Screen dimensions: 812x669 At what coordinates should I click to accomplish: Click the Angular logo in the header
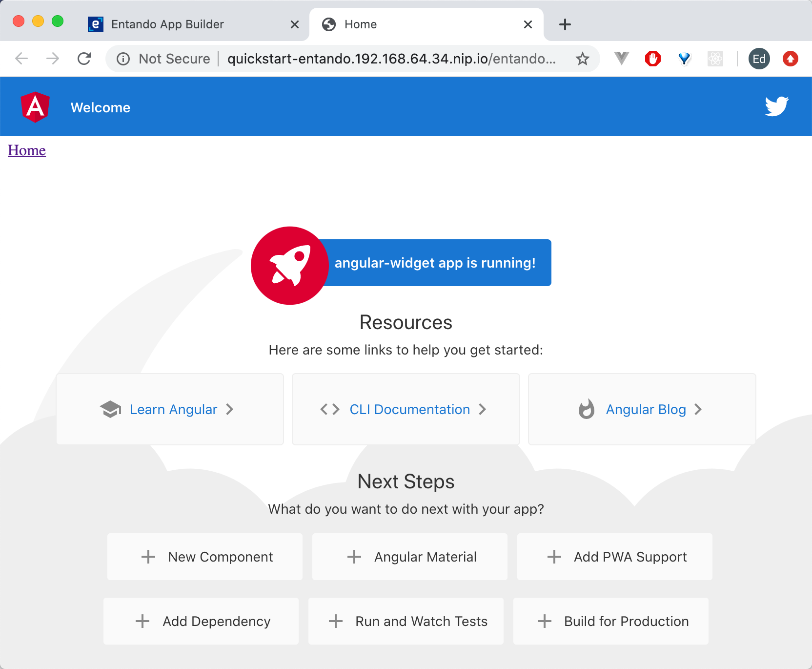pyautogui.click(x=35, y=106)
